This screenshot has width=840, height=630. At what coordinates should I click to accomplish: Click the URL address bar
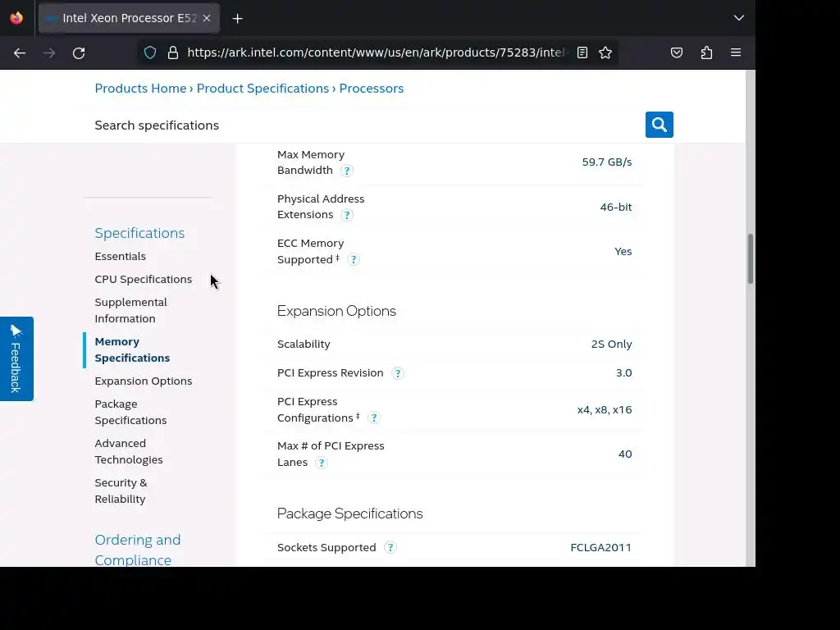click(377, 52)
